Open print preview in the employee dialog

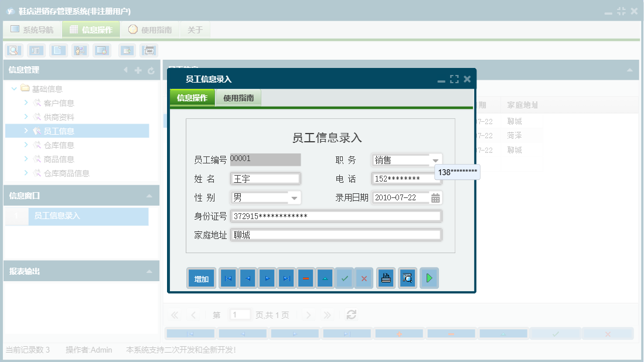click(x=407, y=278)
